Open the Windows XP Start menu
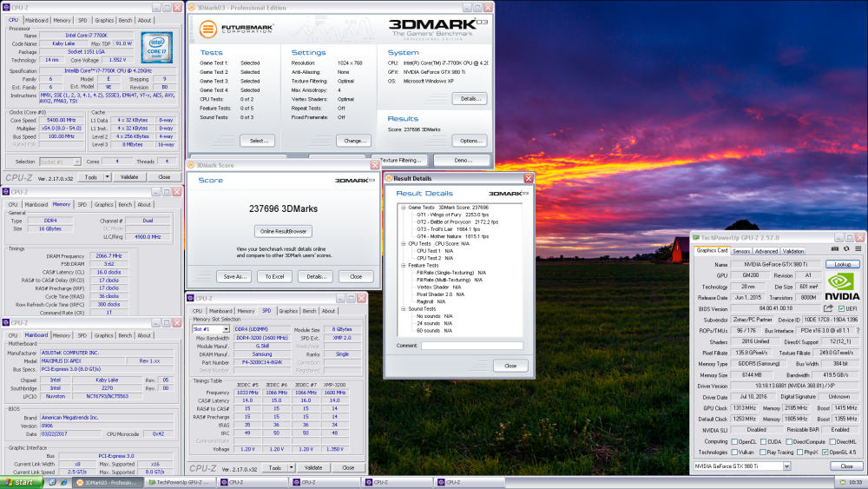Screen dimensions: 868x489 click(x=19, y=482)
